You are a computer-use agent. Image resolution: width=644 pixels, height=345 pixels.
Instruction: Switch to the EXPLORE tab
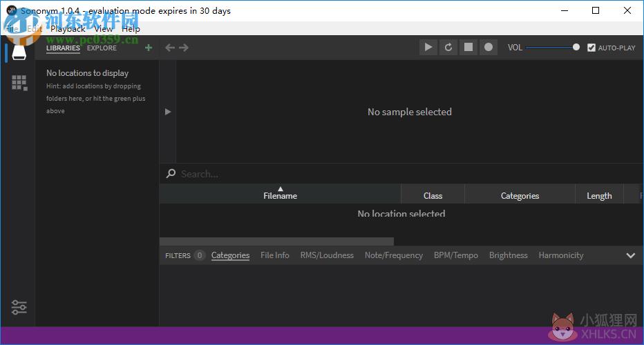click(x=102, y=48)
